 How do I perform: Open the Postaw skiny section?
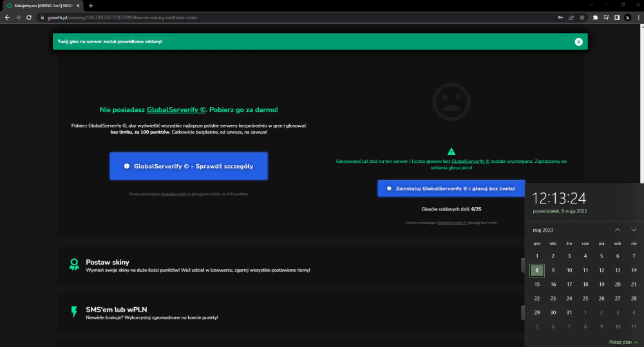(292, 265)
